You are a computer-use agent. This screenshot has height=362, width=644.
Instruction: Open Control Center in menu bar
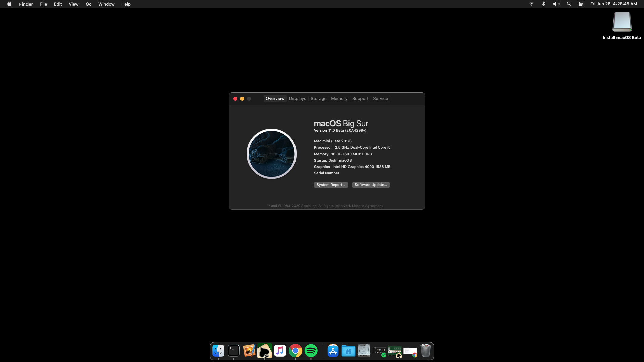pyautogui.click(x=581, y=4)
